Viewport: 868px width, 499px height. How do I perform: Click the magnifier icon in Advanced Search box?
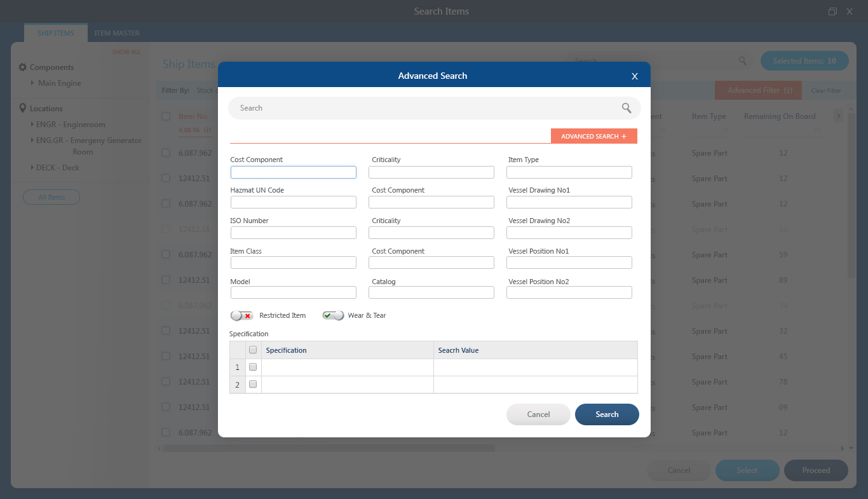(627, 108)
